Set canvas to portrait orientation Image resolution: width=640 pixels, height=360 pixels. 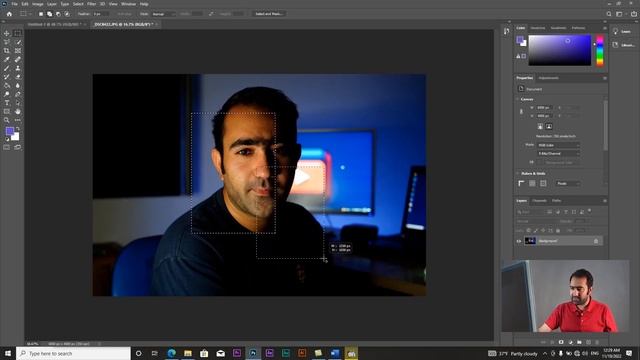[540, 127]
